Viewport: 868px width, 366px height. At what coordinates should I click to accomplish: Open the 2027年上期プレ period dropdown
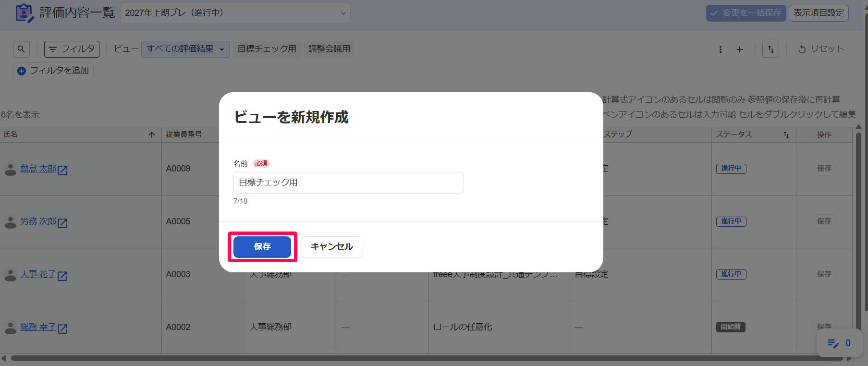235,13
